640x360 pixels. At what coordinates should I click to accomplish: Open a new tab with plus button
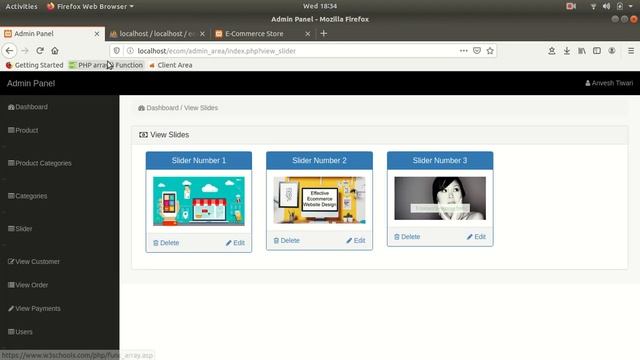pos(324,33)
